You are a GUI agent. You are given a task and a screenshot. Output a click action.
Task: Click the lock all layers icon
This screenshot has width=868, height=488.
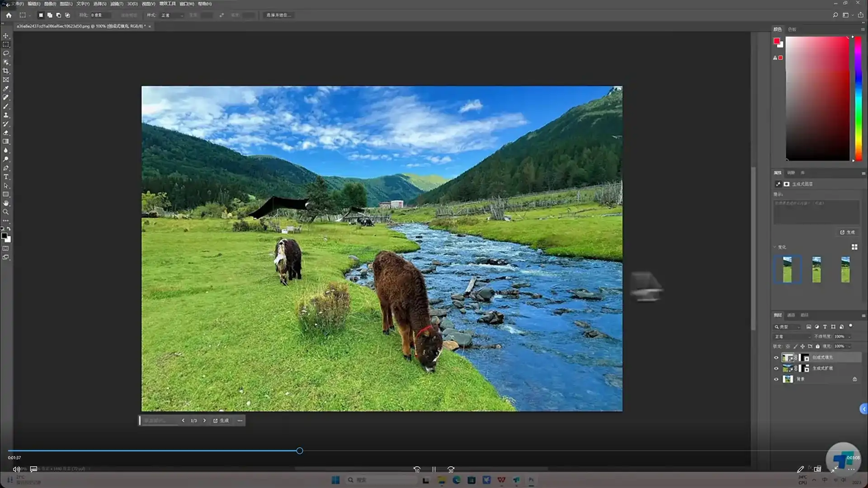817,346
